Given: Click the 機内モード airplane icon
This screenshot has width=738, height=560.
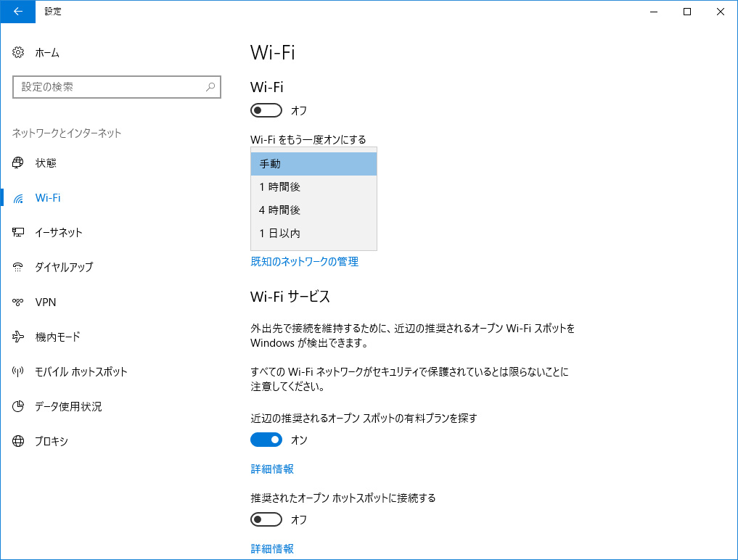Looking at the screenshot, I should tap(19, 337).
